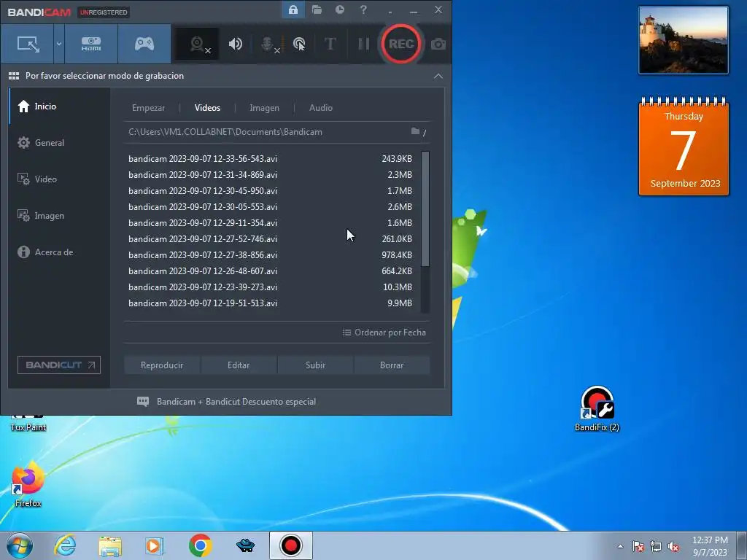Click the Reproducir button
This screenshot has width=747, height=560.
point(162,365)
